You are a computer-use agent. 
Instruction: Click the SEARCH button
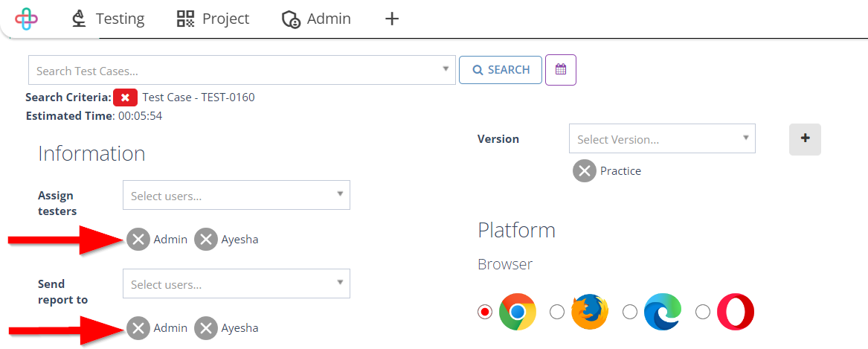pos(501,70)
